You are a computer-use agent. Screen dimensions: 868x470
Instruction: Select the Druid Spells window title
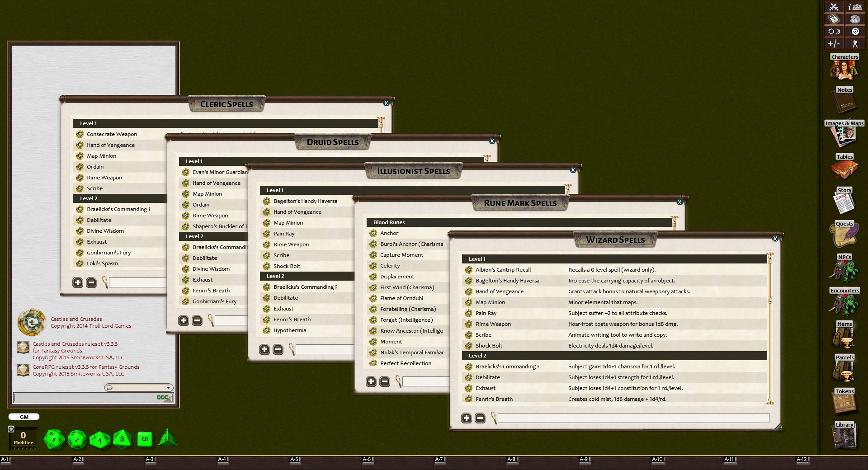click(333, 141)
